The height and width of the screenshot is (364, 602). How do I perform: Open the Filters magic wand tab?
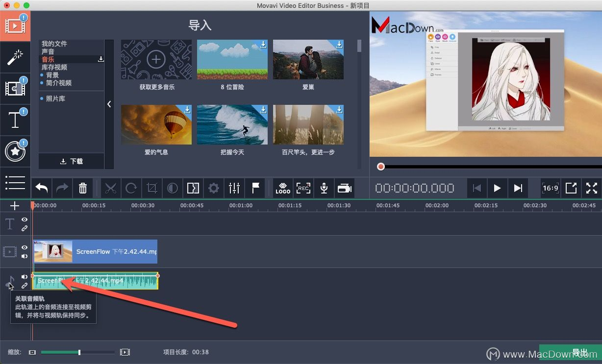tap(15, 57)
